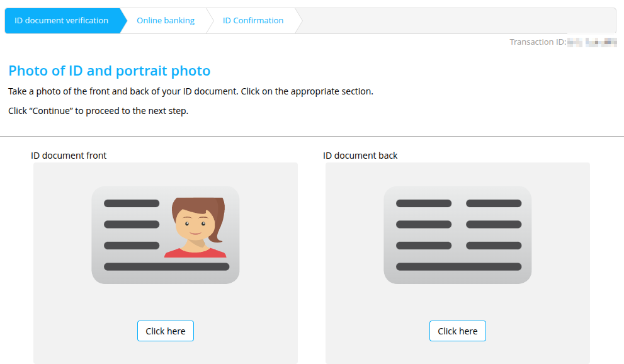Click the 'ID document back' label

click(360, 156)
